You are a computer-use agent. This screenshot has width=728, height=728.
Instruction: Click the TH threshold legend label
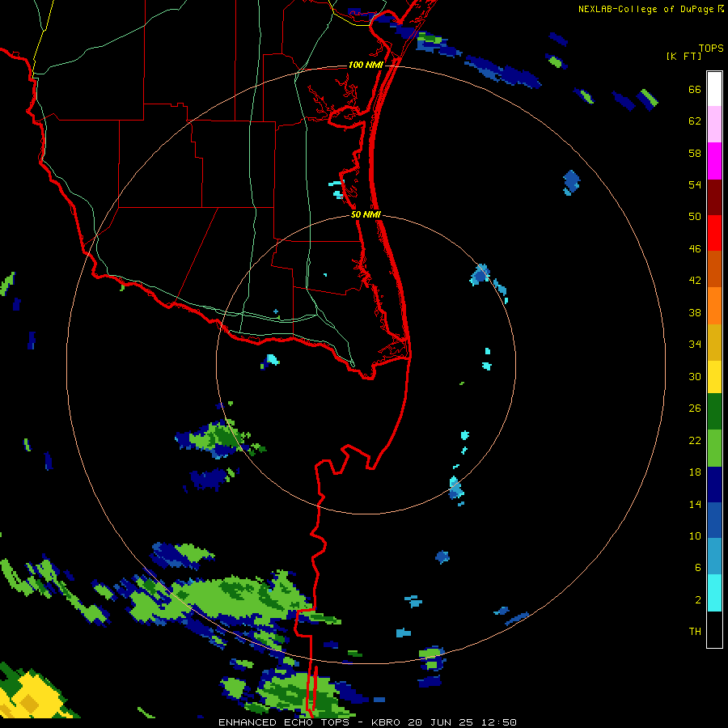coord(695,632)
